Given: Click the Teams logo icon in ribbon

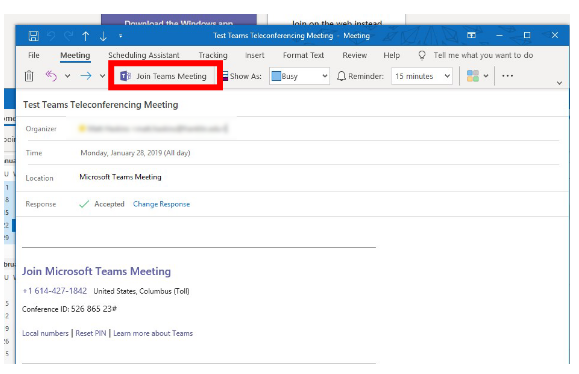Looking at the screenshot, I should coord(125,76).
